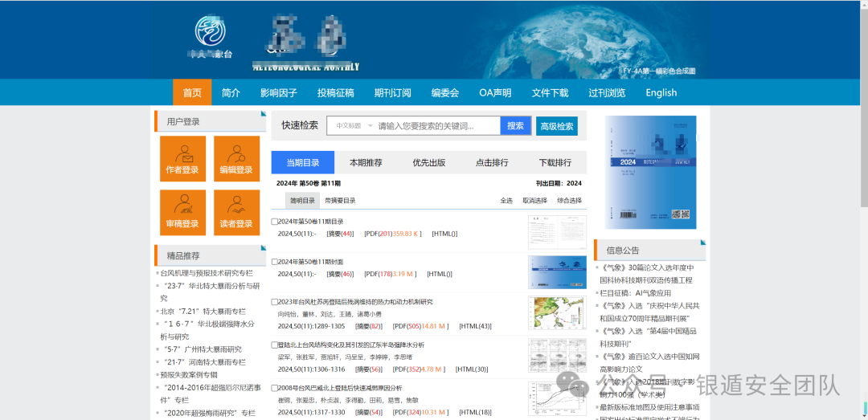Click the 审稿登录 reviewer login icon
This screenshot has height=420, width=868.
point(182,213)
